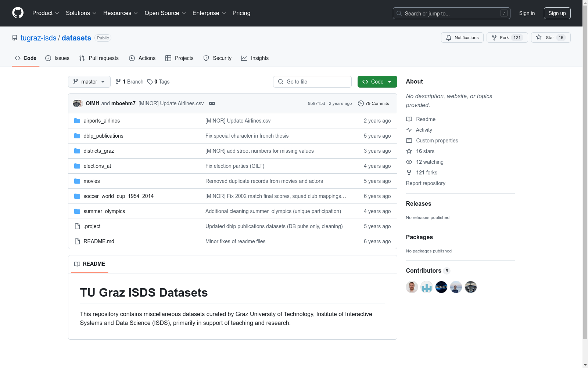Image resolution: width=588 pixels, height=368 pixels.
Task: Expand the Enterprise menu
Action: (209, 13)
